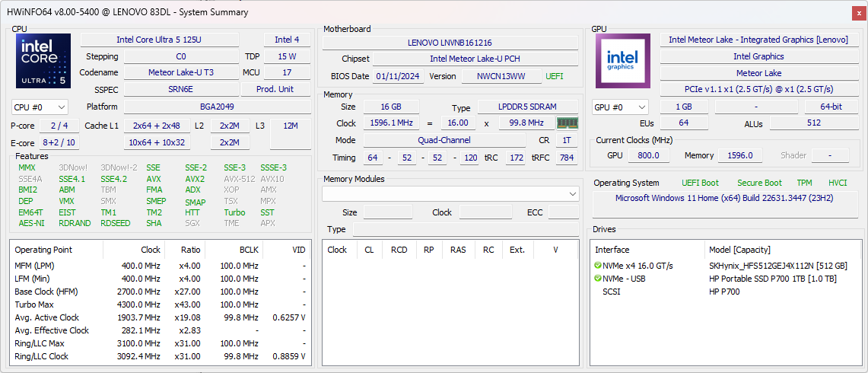This screenshot has width=868, height=373.
Task: Click the RCD column header
Action: tap(399, 250)
